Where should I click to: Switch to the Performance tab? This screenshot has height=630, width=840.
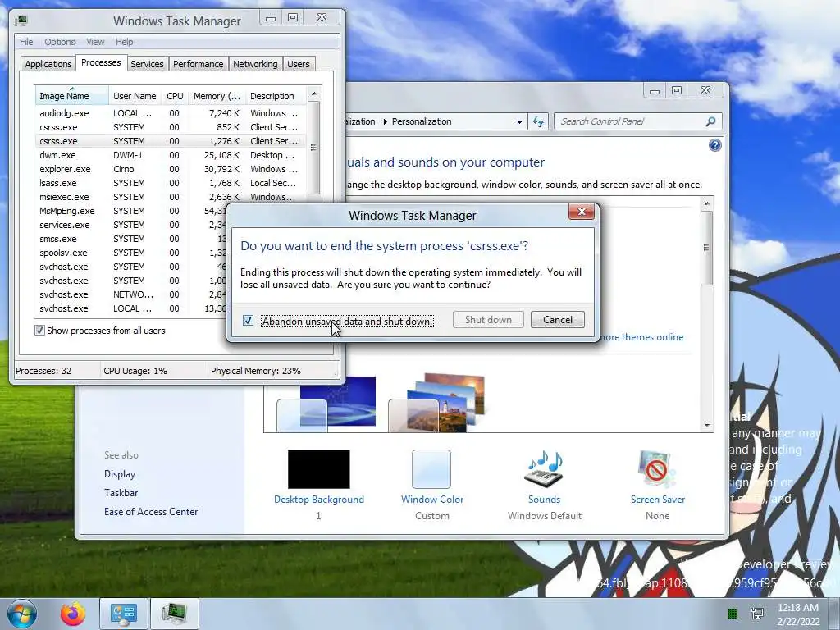199,64
